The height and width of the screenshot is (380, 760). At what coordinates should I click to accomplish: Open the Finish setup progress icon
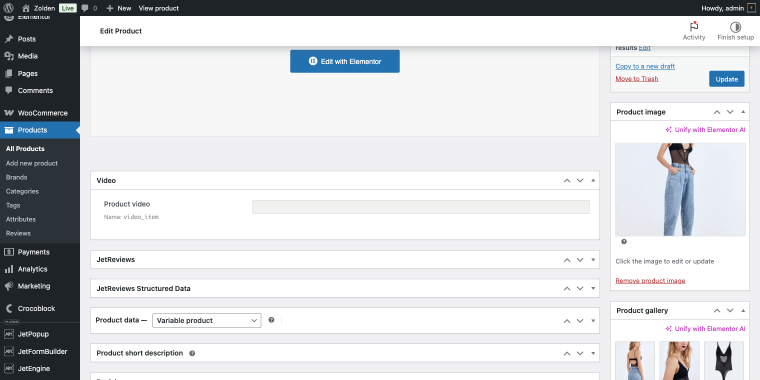coord(735,32)
